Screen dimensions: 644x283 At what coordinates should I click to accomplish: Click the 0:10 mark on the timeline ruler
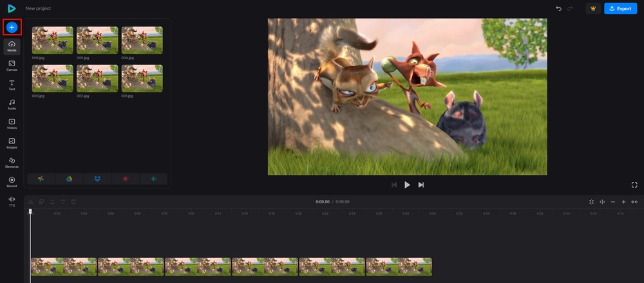(164, 214)
